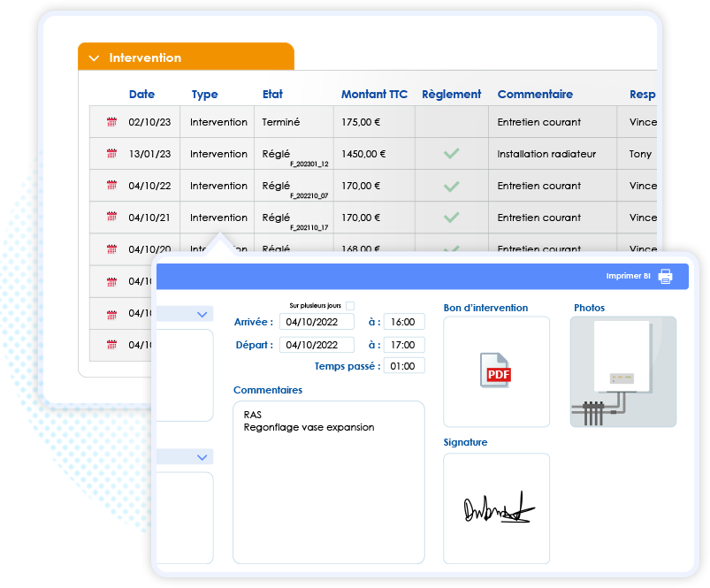Open the boiler photo thumbnail

point(623,371)
